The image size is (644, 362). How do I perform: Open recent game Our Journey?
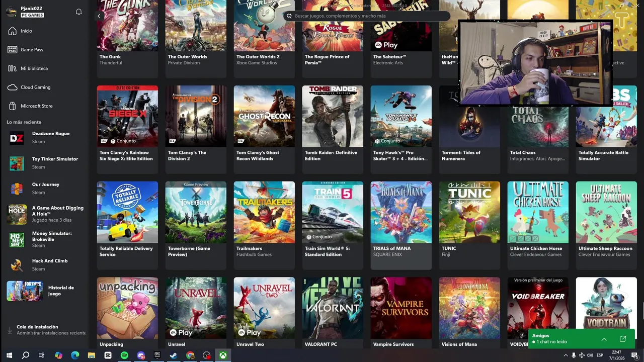click(x=45, y=188)
